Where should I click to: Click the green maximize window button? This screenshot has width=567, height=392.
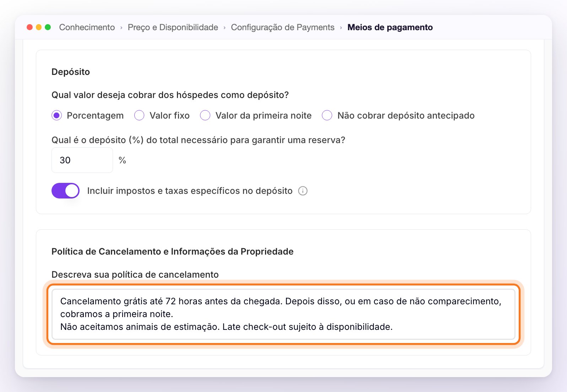tap(48, 27)
